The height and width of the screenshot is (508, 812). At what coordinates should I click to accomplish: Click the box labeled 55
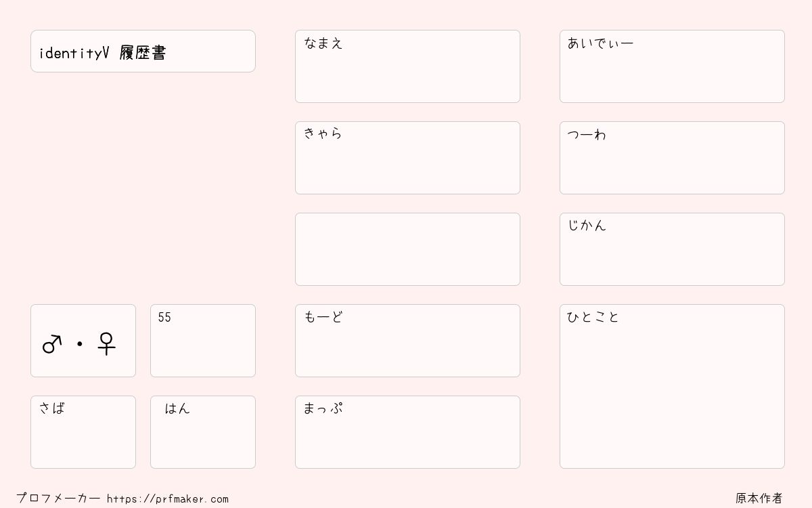pos(203,341)
